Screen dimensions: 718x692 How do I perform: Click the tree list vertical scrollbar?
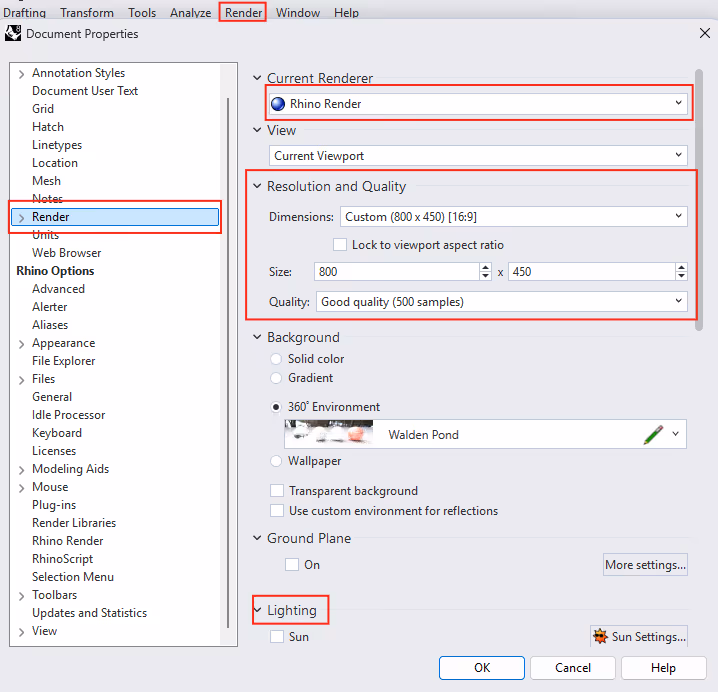(x=228, y=363)
